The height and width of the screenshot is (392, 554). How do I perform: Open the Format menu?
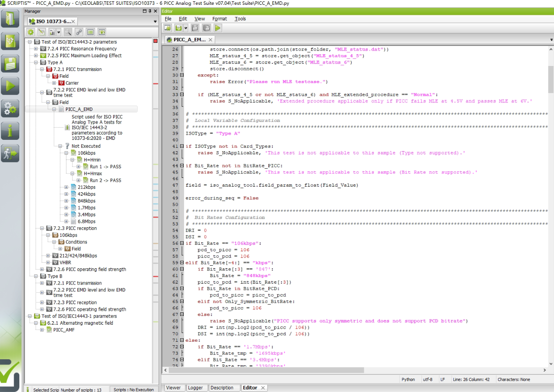[x=220, y=19]
